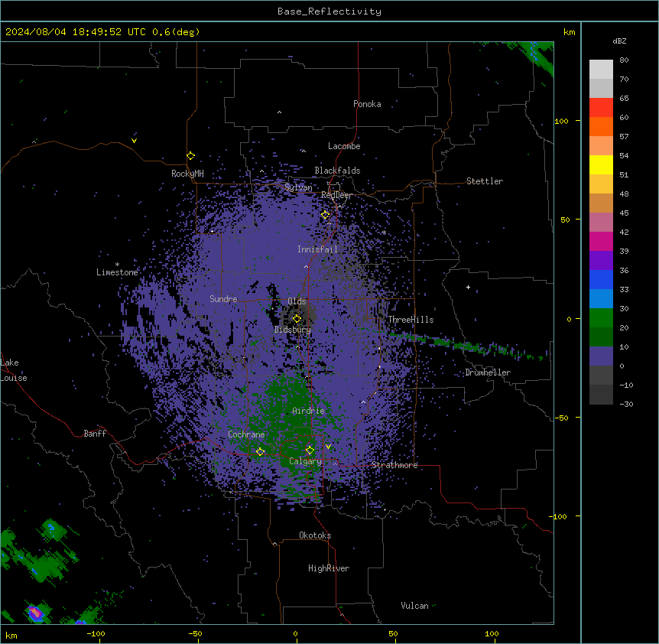Viewport: 659px width, 644px height.
Task: Click the legend value 65
Action: [624, 98]
